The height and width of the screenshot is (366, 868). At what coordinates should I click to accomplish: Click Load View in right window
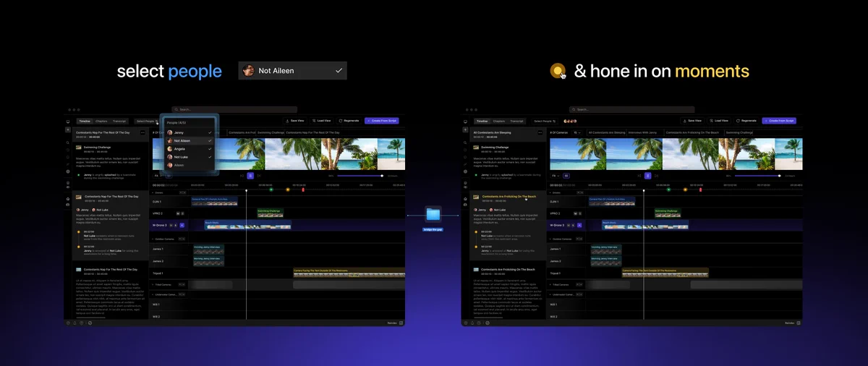(719, 121)
